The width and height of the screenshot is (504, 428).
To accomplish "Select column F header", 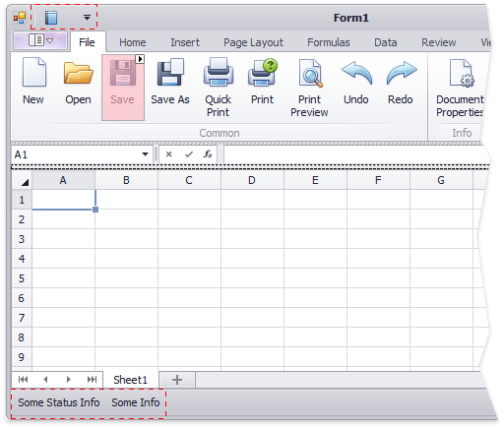I will [x=378, y=180].
